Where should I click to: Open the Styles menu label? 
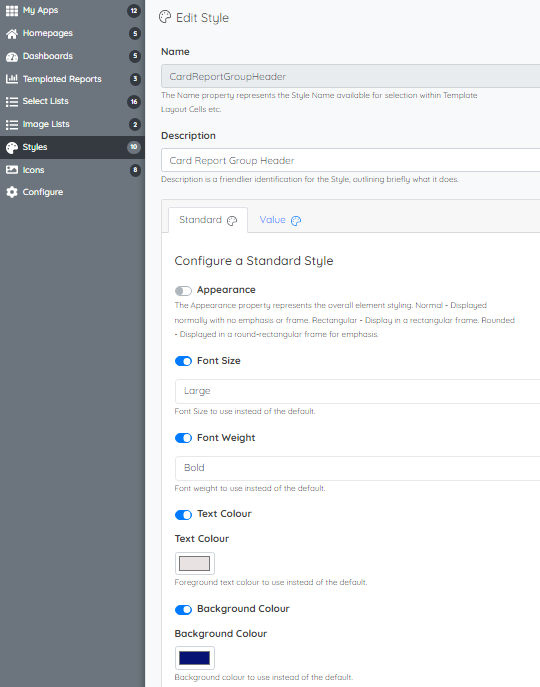point(35,147)
